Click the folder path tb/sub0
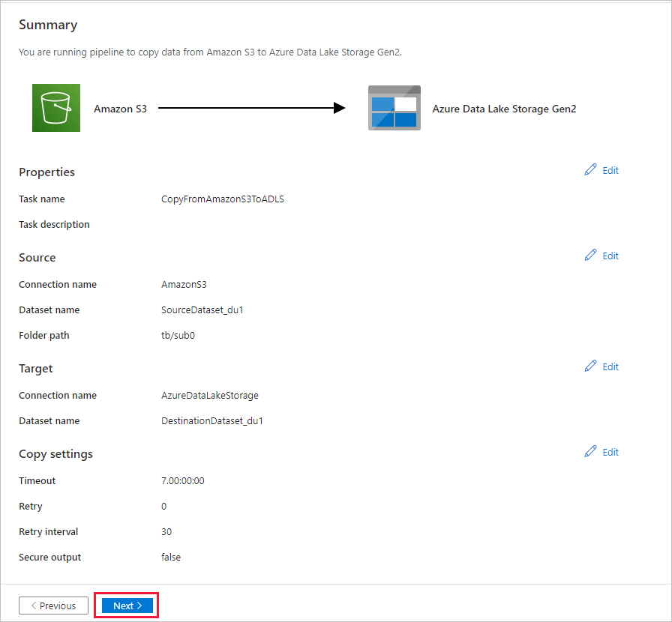The width and height of the screenshot is (672, 622). click(x=178, y=336)
